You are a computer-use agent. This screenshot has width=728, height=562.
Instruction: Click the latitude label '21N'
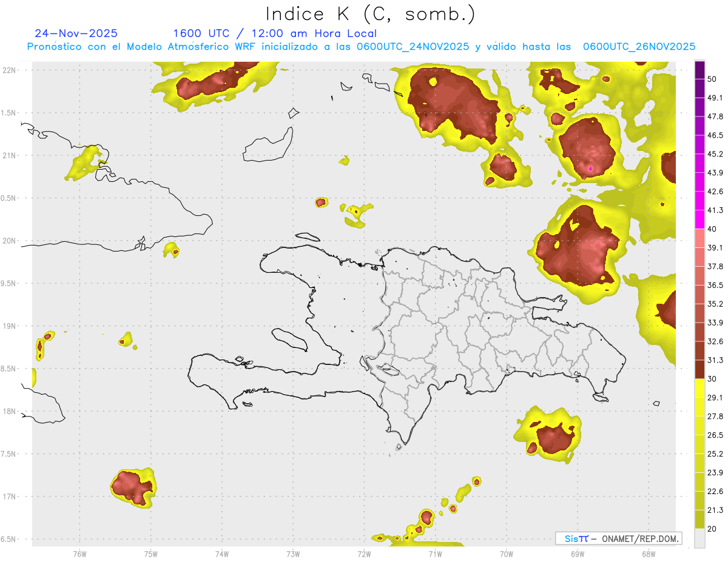coord(10,155)
